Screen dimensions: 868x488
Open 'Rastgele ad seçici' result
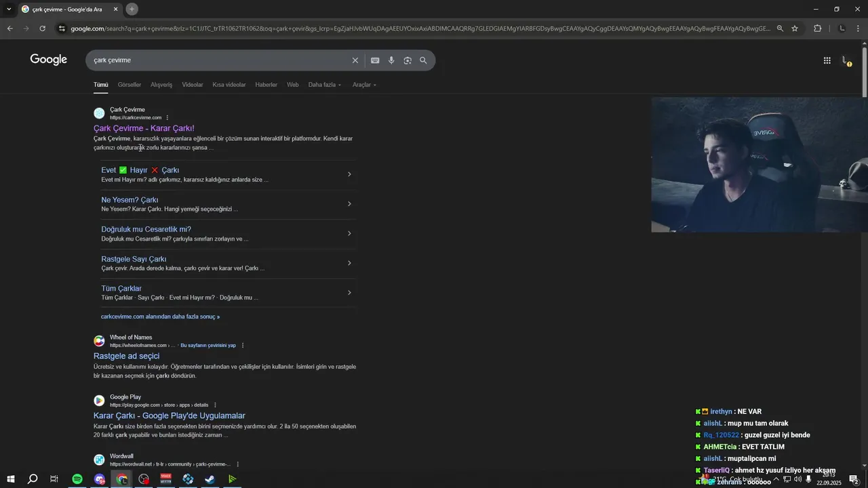click(x=127, y=356)
